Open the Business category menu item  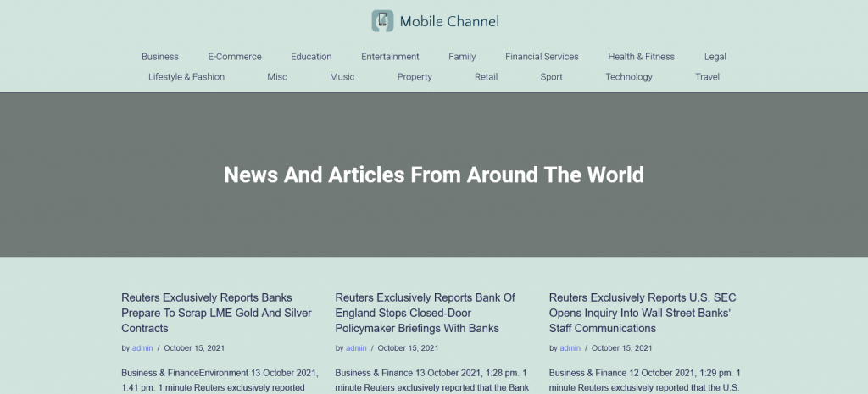point(160,57)
